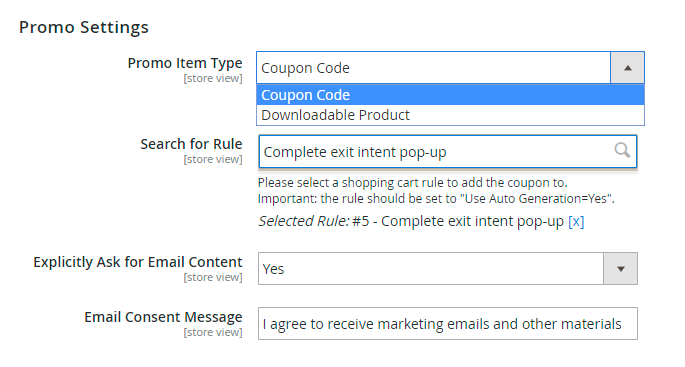The image size is (685, 367).
Task: Click the shopping cart rule help text
Action: tap(412, 182)
